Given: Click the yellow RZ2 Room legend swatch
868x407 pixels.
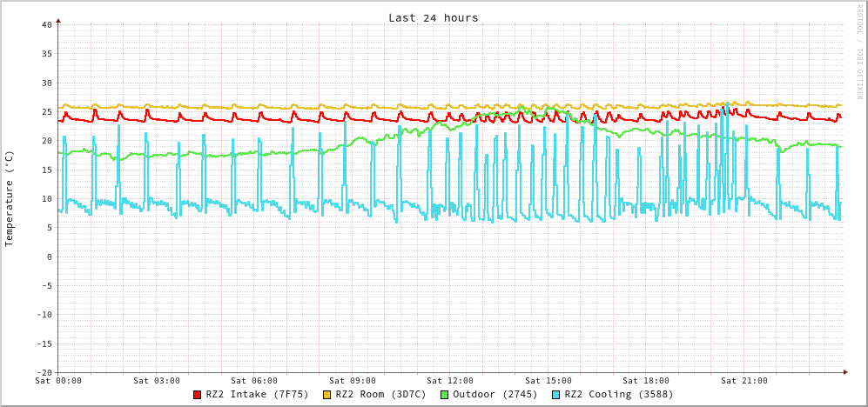Looking at the screenshot, I should (x=327, y=395).
